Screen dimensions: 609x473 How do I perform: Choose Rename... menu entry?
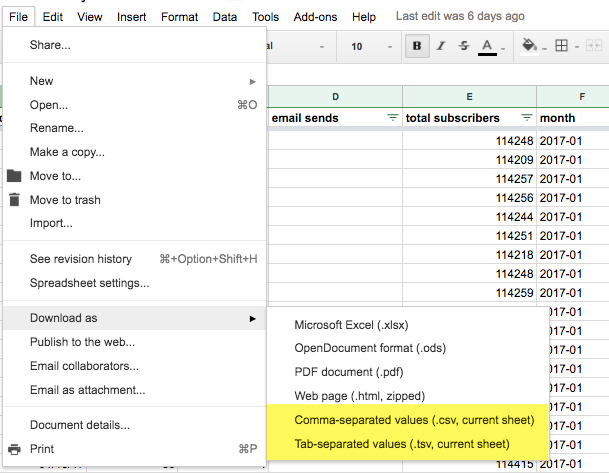134,128
